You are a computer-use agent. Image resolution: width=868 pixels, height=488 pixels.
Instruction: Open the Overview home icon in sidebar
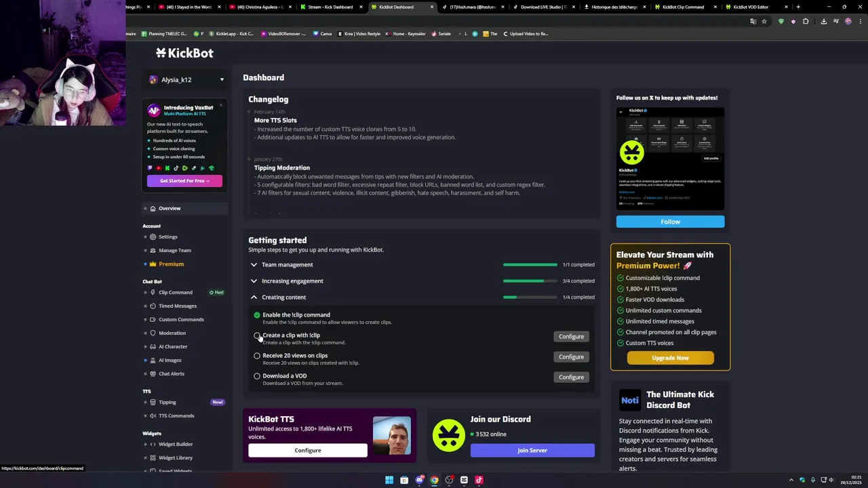153,208
